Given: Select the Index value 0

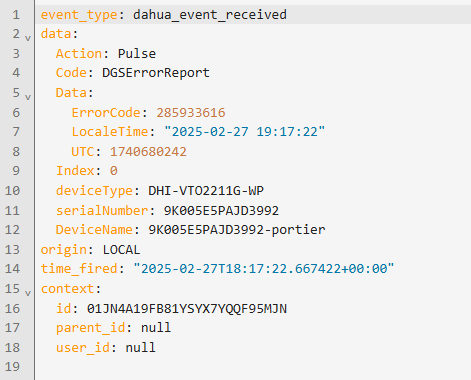Looking at the screenshot, I should click(114, 171).
